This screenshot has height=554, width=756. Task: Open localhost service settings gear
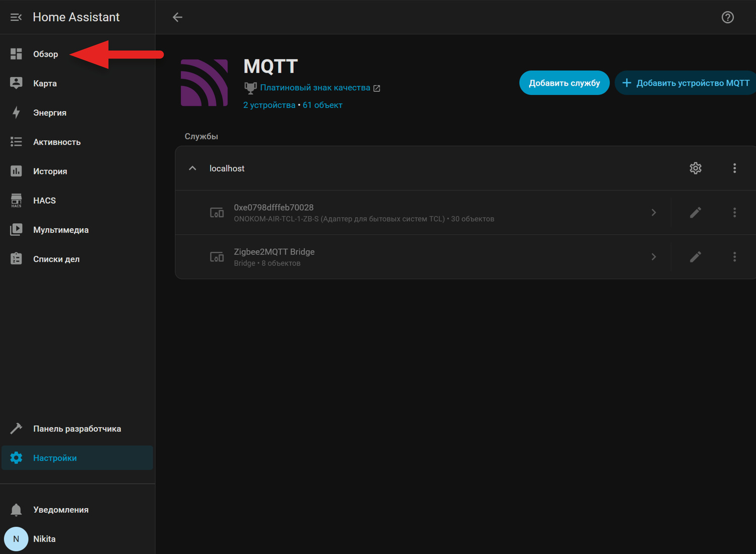696,168
